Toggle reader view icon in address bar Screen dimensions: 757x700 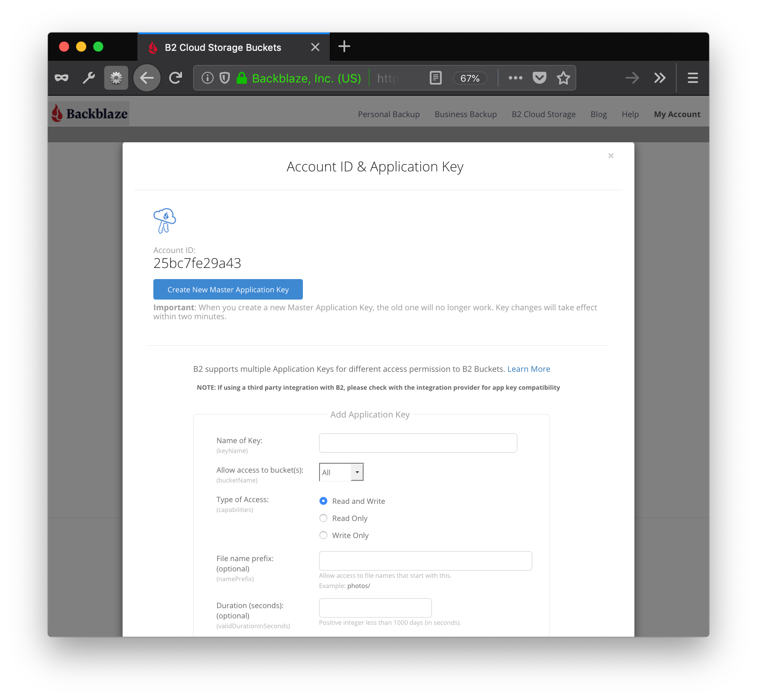click(x=436, y=78)
